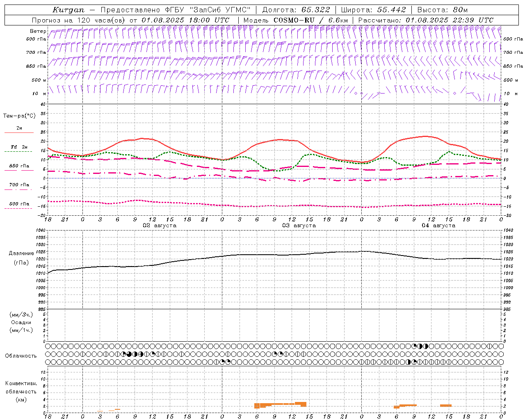
Task: Click the 500 гПа label at the right wind axis
Action: click(x=513, y=39)
